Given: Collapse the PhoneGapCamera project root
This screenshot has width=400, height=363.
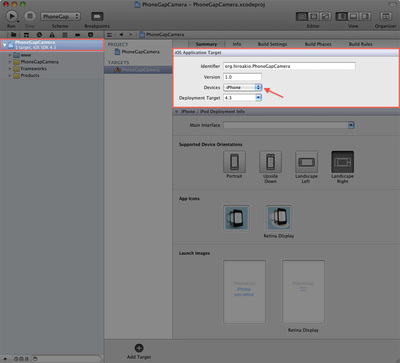Looking at the screenshot, I should coord(5,45).
